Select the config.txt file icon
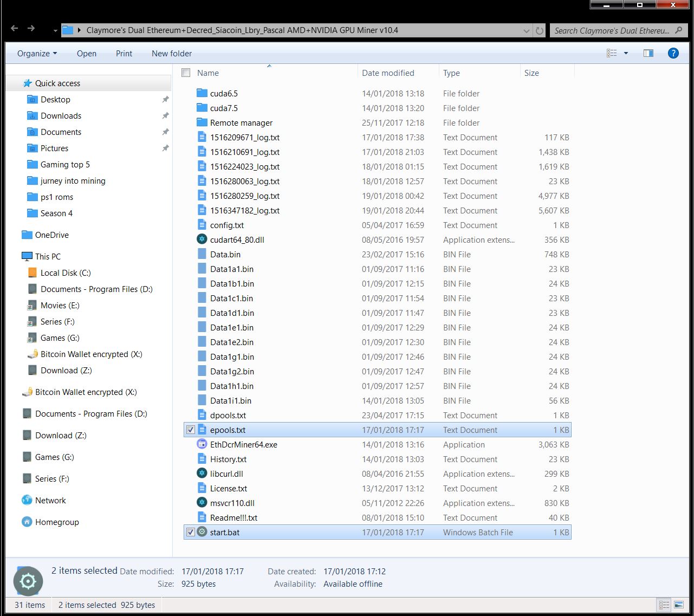Viewport: 694px width, 616px height. pos(202,225)
